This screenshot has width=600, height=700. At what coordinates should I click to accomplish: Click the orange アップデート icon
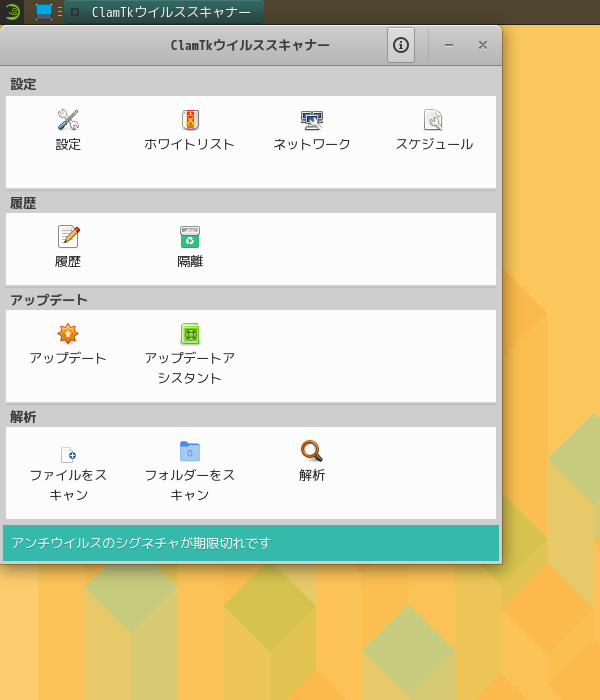click(68, 333)
